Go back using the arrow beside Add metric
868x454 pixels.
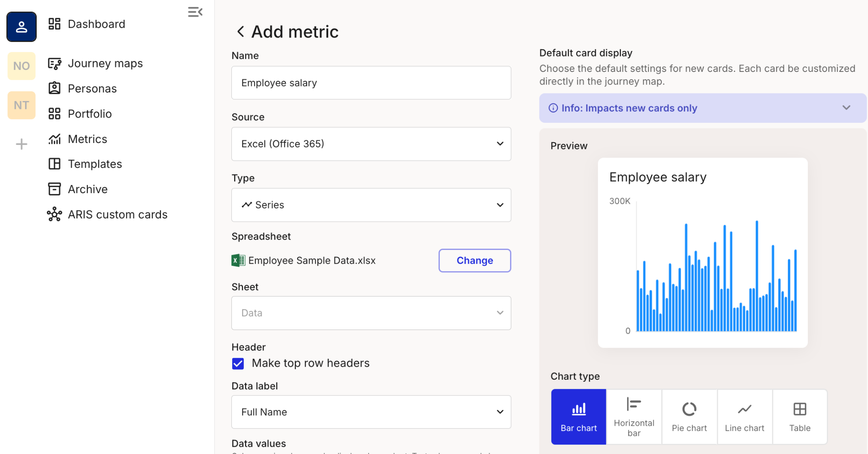click(241, 32)
